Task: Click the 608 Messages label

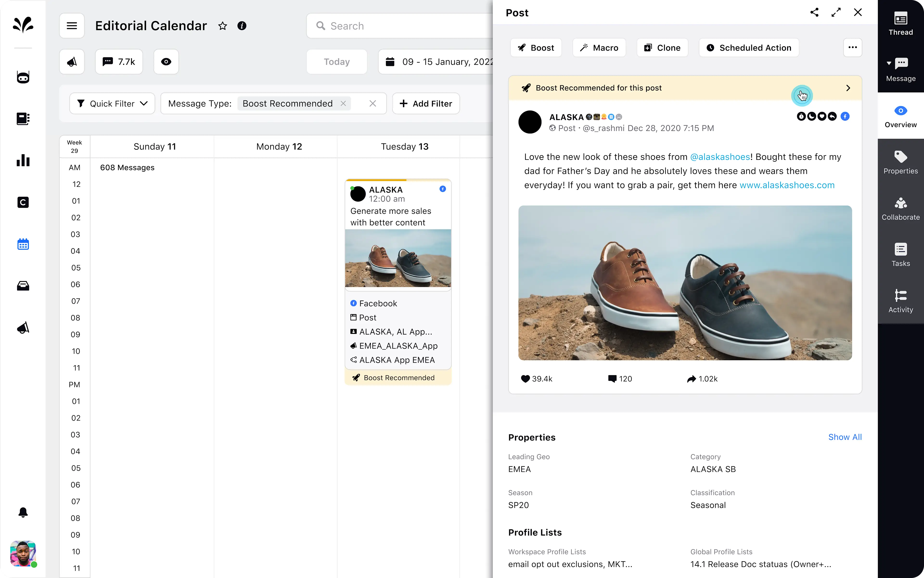Action: (127, 167)
